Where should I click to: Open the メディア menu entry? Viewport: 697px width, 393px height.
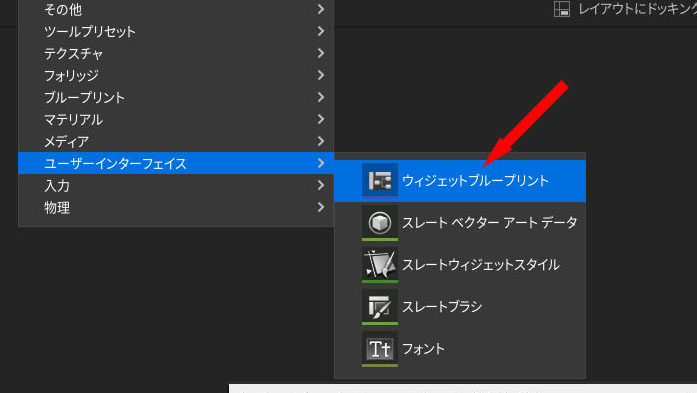pos(176,141)
